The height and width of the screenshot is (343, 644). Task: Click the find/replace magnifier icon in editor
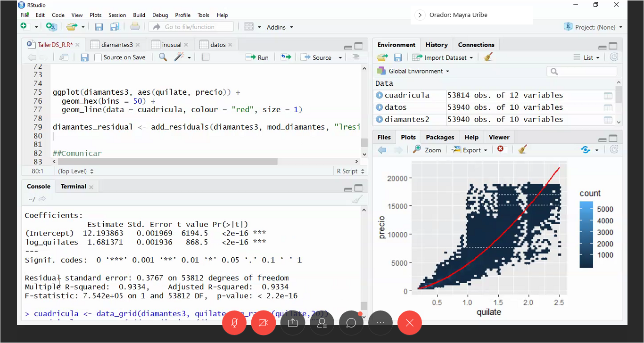(163, 57)
